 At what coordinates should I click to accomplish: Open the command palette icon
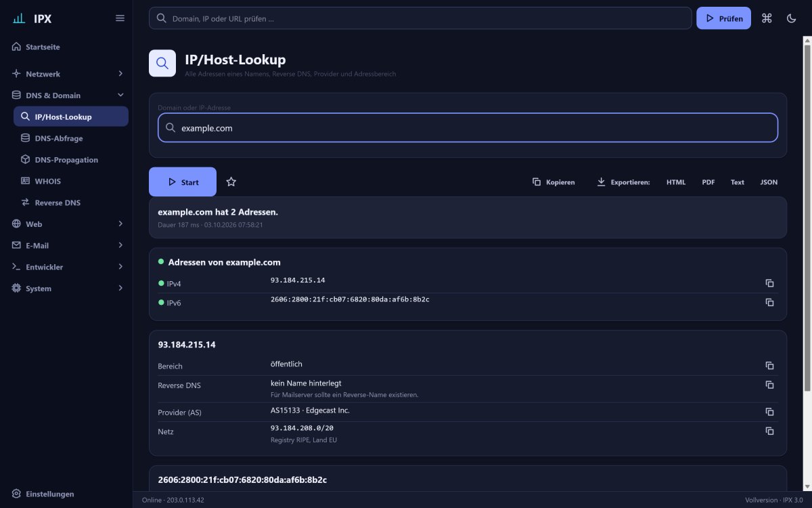(x=767, y=18)
